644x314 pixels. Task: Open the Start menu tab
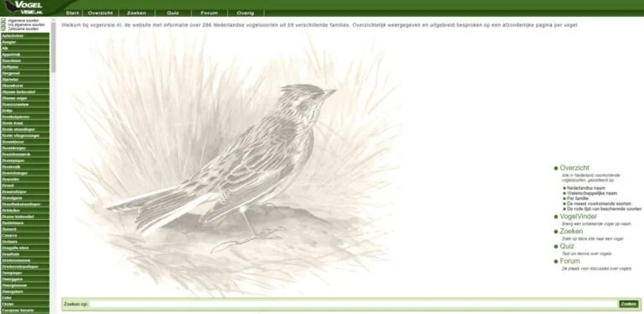[72, 13]
